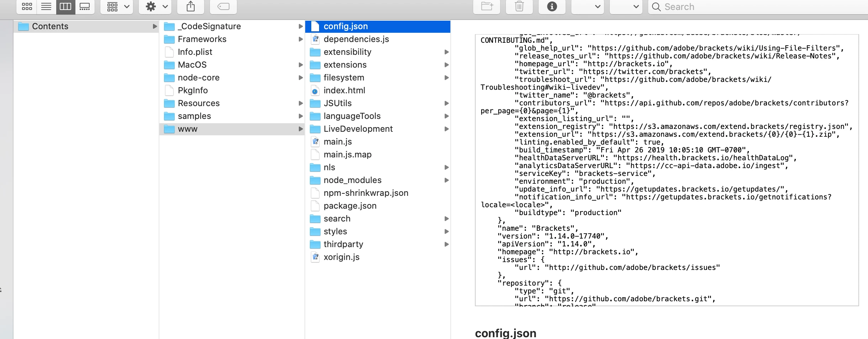Select the thirdparty folder
This screenshot has height=339, width=868.
[378, 244]
